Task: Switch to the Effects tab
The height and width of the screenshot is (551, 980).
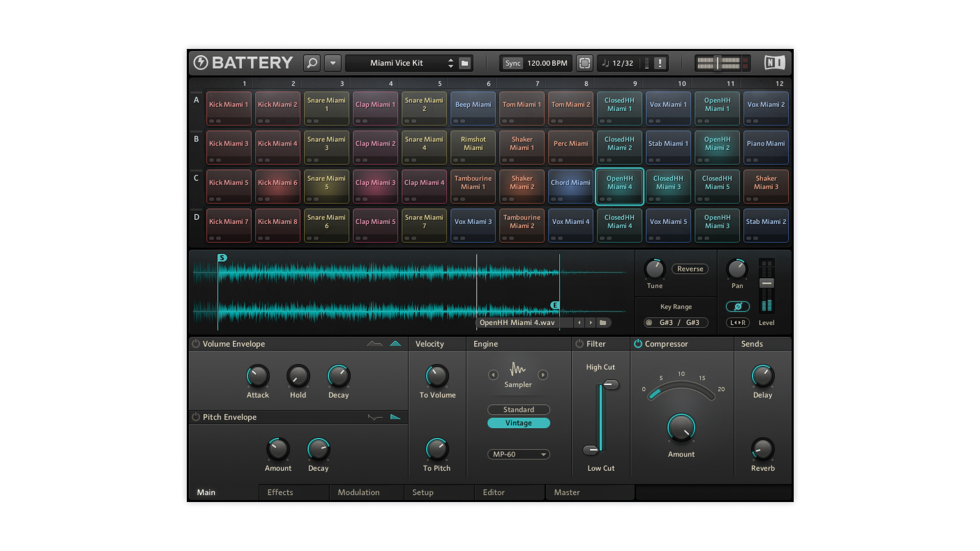Action: [280, 492]
